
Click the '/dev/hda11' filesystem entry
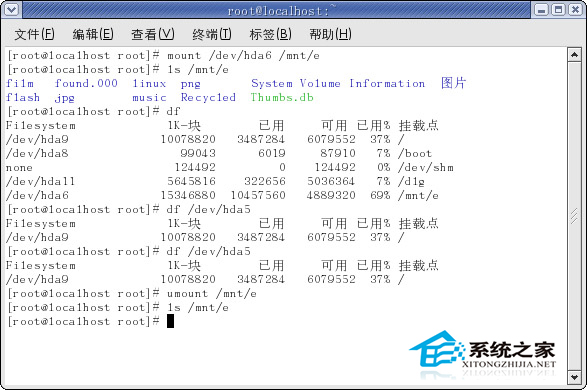click(x=40, y=182)
